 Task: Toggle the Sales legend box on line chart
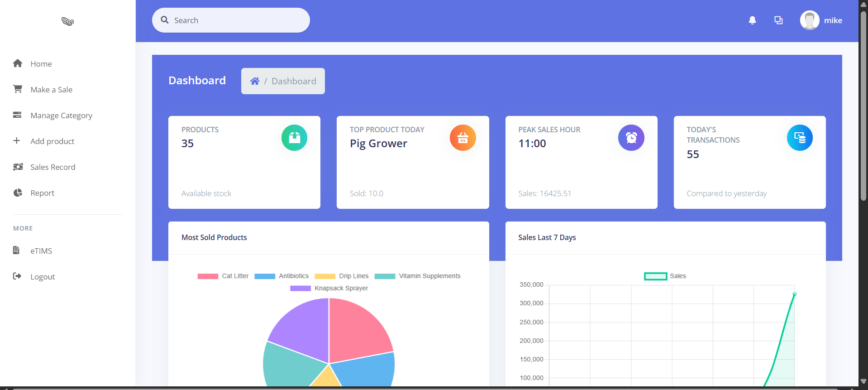pos(656,276)
